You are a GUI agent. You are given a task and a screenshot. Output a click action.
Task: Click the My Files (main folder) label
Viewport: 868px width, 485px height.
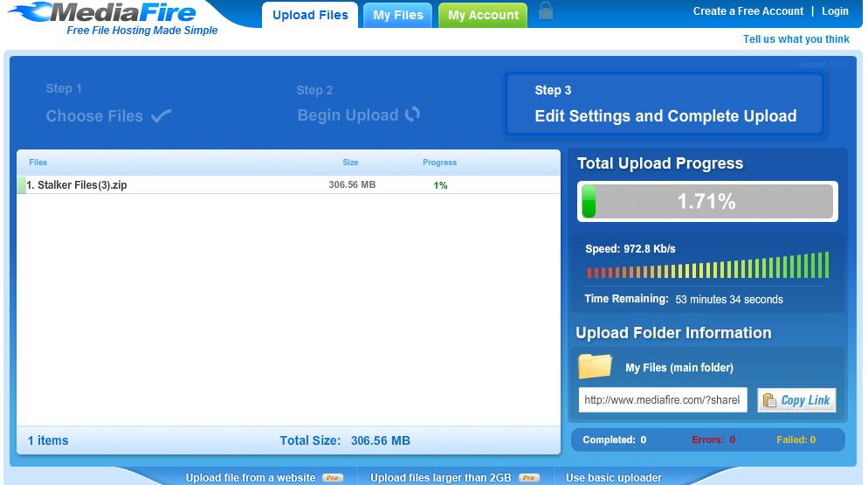(x=679, y=368)
